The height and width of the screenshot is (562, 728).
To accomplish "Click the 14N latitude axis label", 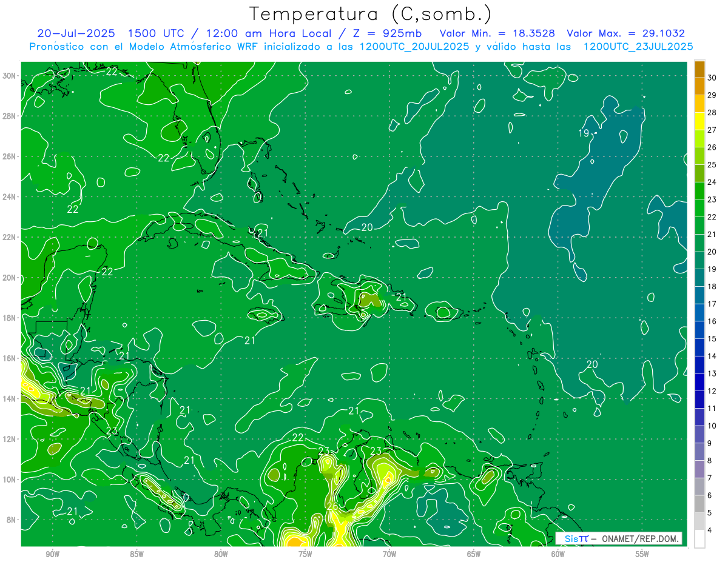I will pyautogui.click(x=10, y=399).
